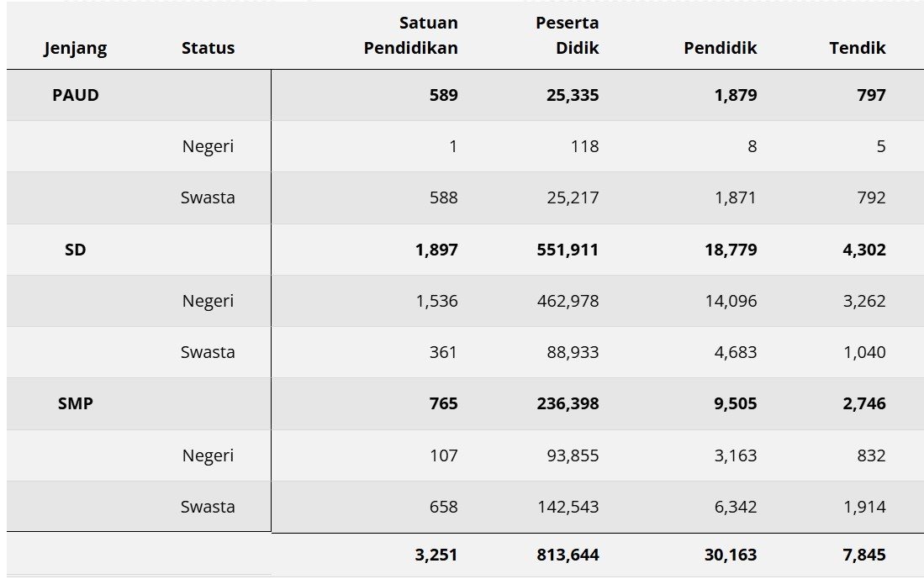
Task: Click the Negeri status under SMP
Action: point(208,455)
